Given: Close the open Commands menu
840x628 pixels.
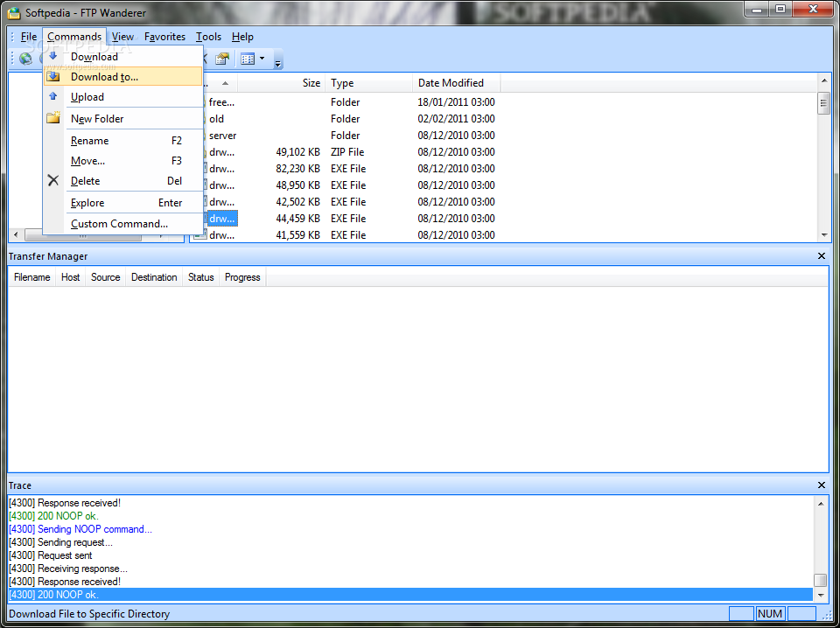Looking at the screenshot, I should [x=74, y=37].
